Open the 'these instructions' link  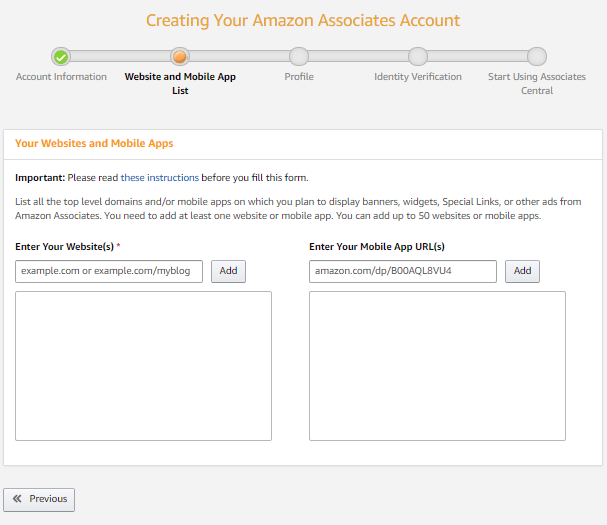(159, 178)
